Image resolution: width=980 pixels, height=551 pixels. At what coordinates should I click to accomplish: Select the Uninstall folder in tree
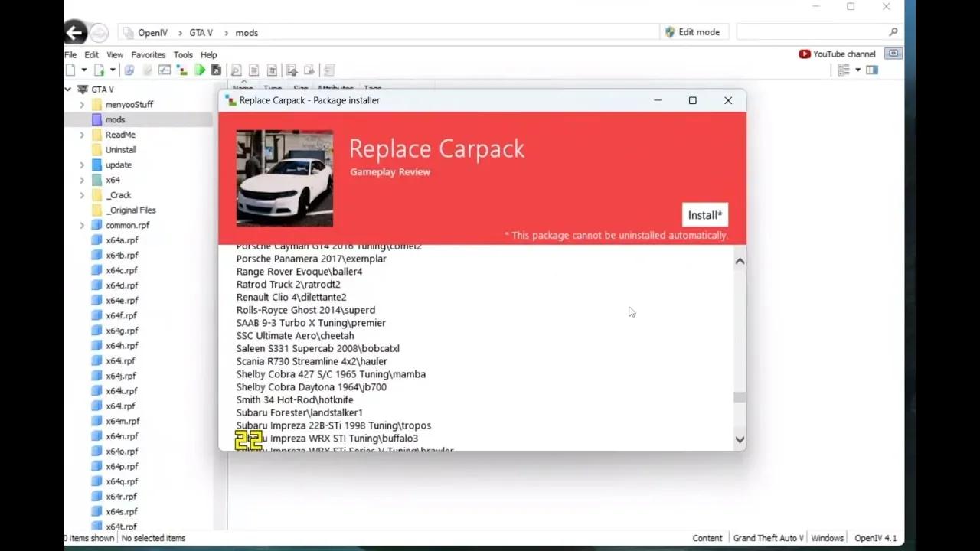[x=121, y=150]
